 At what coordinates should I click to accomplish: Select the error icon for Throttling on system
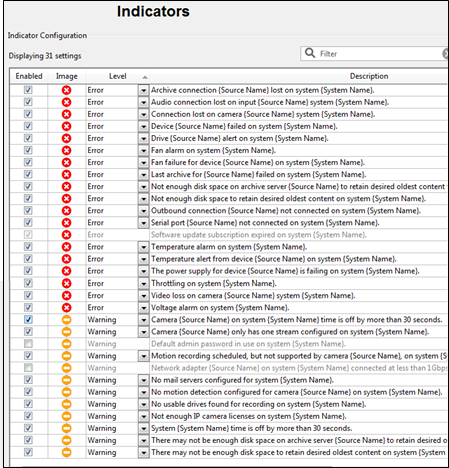pyautogui.click(x=66, y=283)
